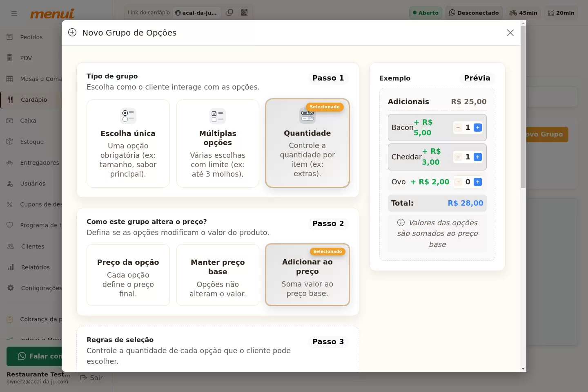This screenshot has width=588, height=392.
Task: Click the 20min pickup time button
Action: tap(561, 13)
